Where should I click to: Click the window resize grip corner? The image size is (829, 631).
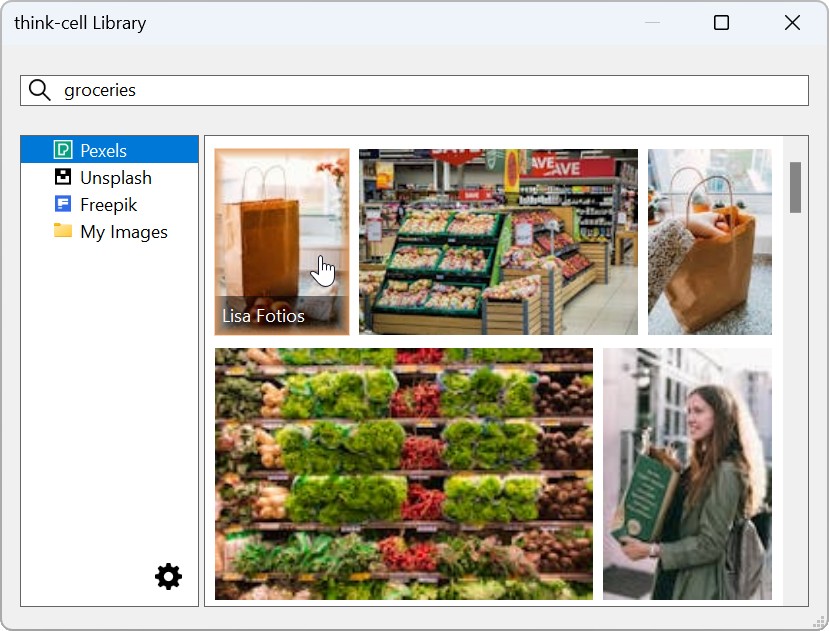pos(819,621)
